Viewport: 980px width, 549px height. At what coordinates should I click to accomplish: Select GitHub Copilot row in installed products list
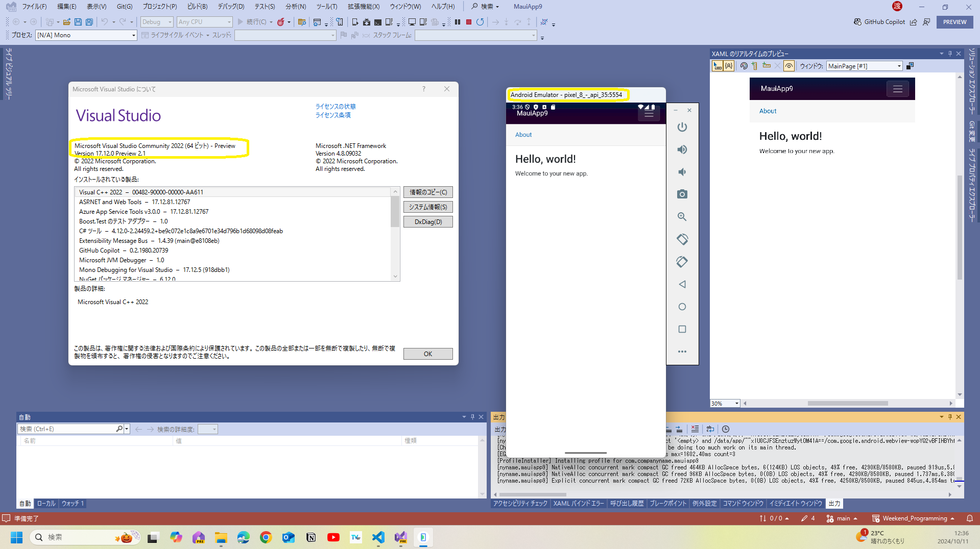[x=233, y=251]
